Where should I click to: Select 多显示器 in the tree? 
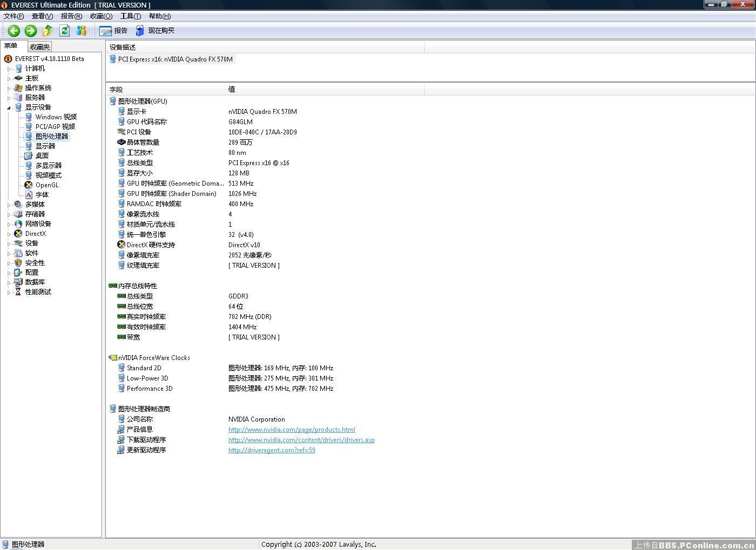49,166
